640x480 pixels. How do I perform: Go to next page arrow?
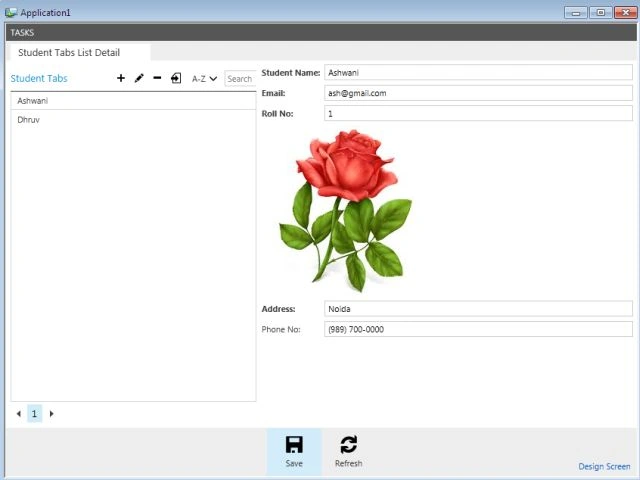51,414
